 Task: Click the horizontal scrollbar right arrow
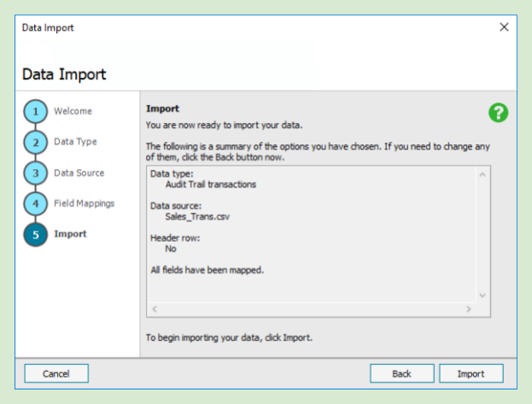[468, 308]
